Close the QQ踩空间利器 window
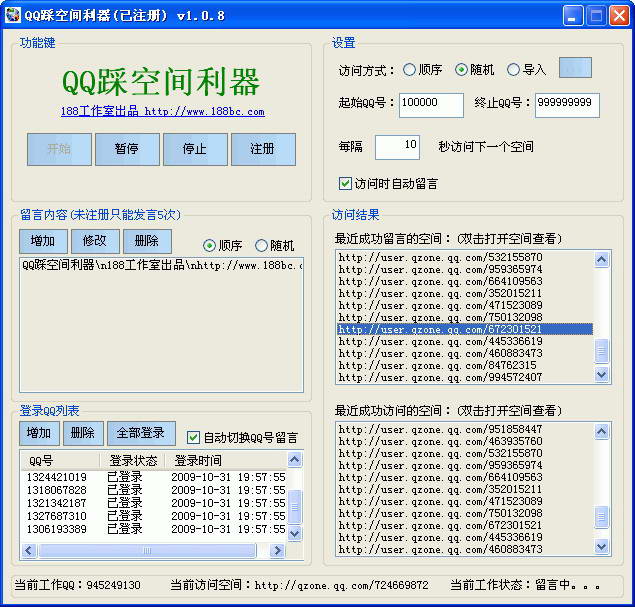The image size is (635, 607). 619,15
